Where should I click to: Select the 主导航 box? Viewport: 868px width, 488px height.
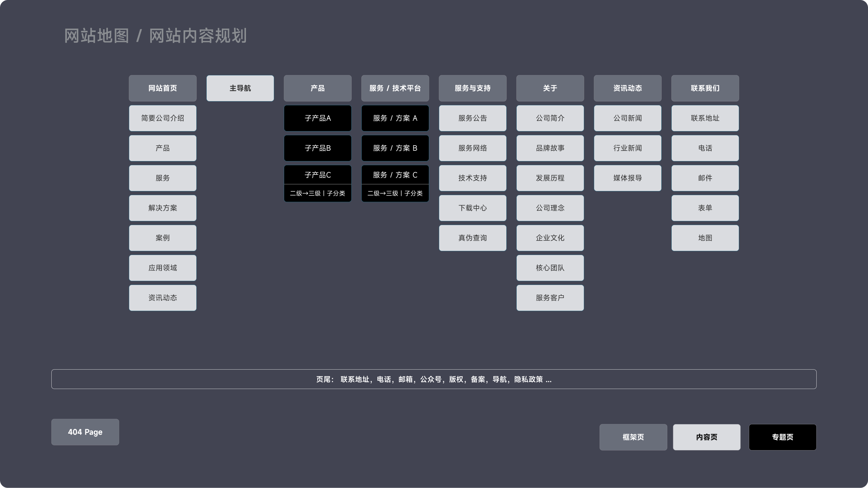click(x=240, y=88)
